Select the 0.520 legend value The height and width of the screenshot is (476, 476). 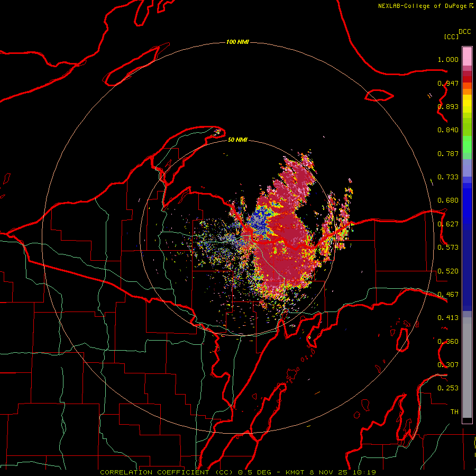pyautogui.click(x=448, y=271)
